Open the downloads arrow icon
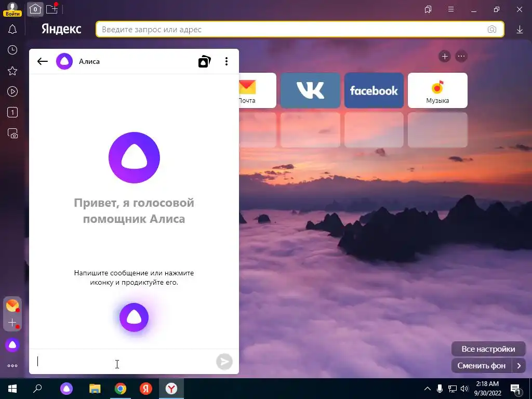The image size is (532, 399). [x=520, y=30]
